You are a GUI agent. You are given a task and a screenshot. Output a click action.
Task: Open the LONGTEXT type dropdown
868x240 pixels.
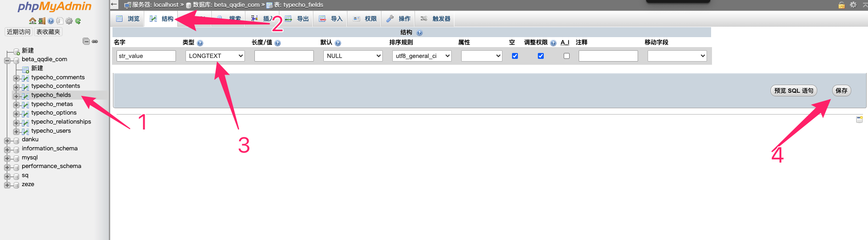coord(215,56)
